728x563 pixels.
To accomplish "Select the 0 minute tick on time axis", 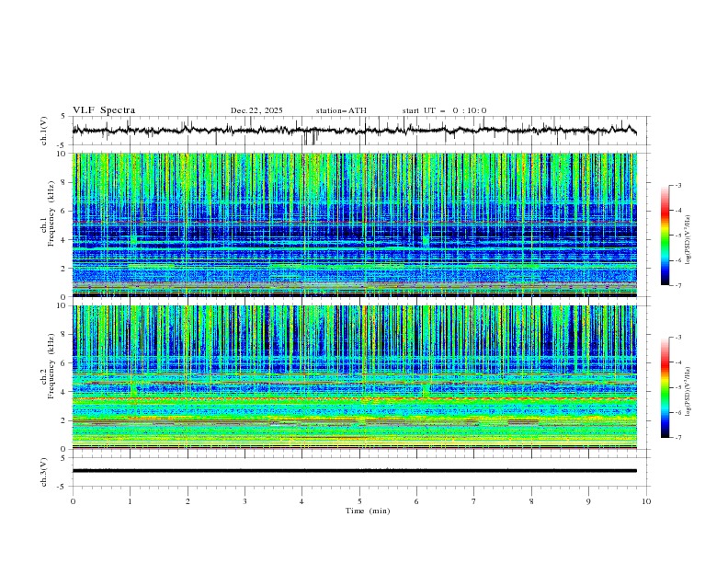I will 74,501.
